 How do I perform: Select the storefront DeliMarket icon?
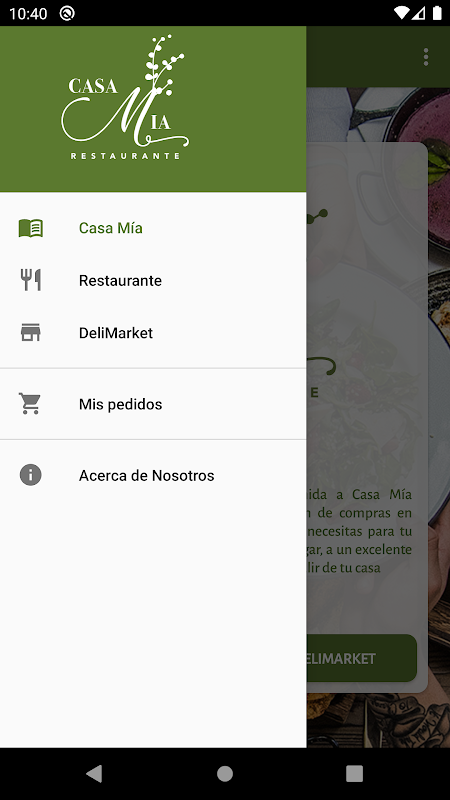coord(31,333)
